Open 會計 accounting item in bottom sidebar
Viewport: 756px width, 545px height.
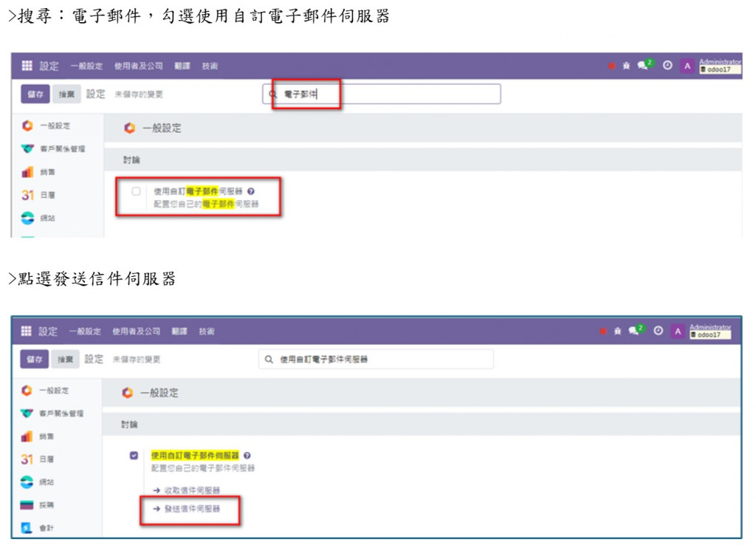[x=37, y=528]
